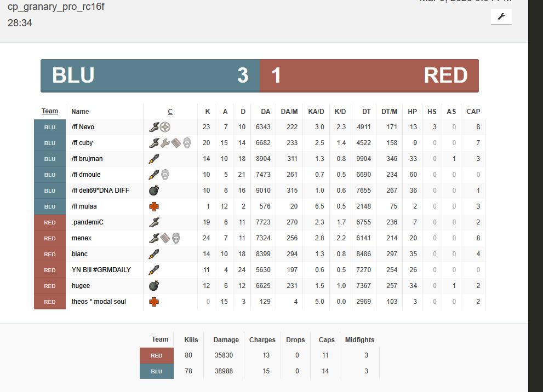Click the Pyro class icon for /ff dmoule
Image resolution: width=543 pixels, height=392 pixels.
(165, 175)
